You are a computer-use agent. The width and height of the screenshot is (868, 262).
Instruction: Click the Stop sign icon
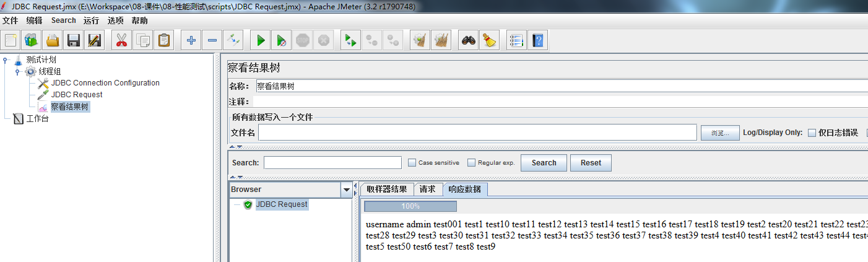[x=302, y=41]
